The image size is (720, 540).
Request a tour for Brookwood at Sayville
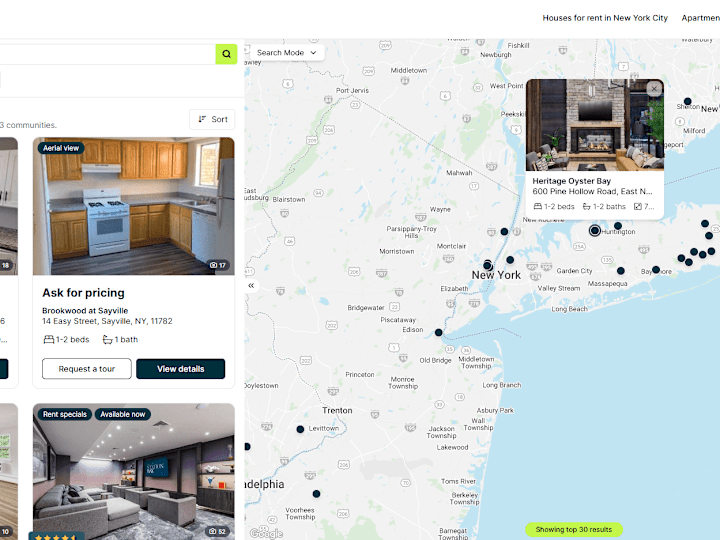pos(87,369)
